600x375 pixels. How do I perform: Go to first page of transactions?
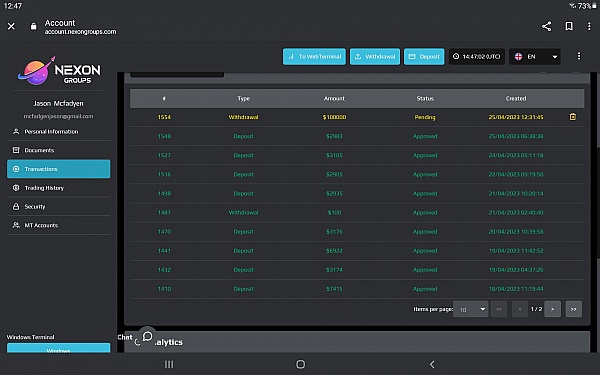click(499, 309)
